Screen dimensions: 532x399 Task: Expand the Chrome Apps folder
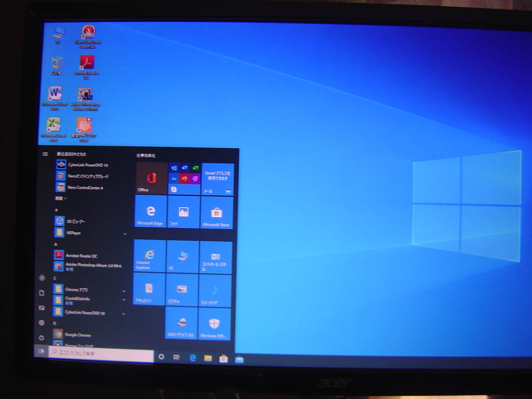(124, 291)
